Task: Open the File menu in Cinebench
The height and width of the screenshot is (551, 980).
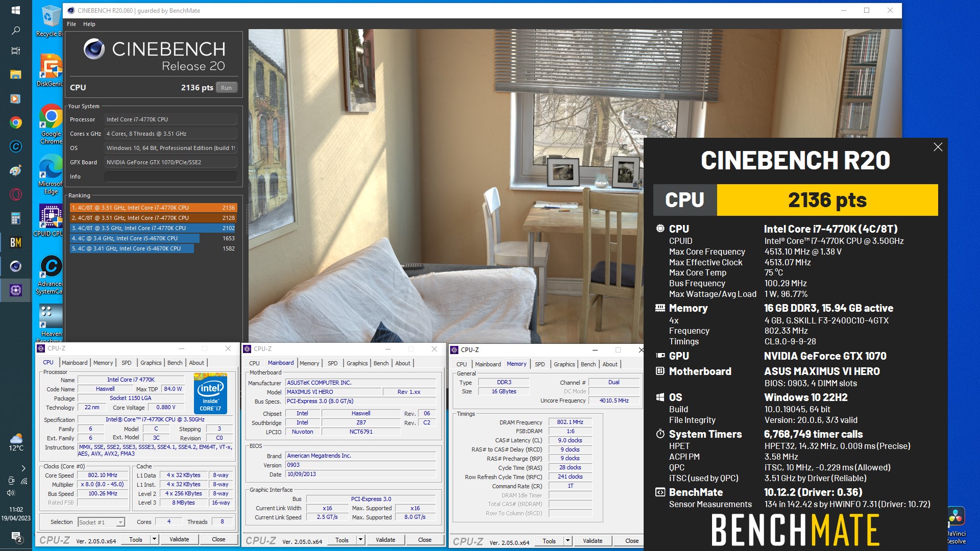Action: click(x=71, y=24)
